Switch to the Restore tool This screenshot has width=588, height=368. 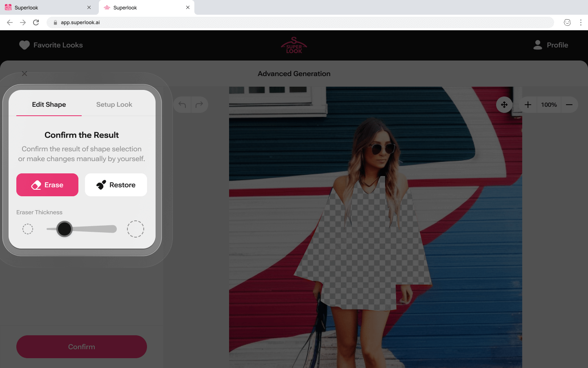[x=116, y=185]
